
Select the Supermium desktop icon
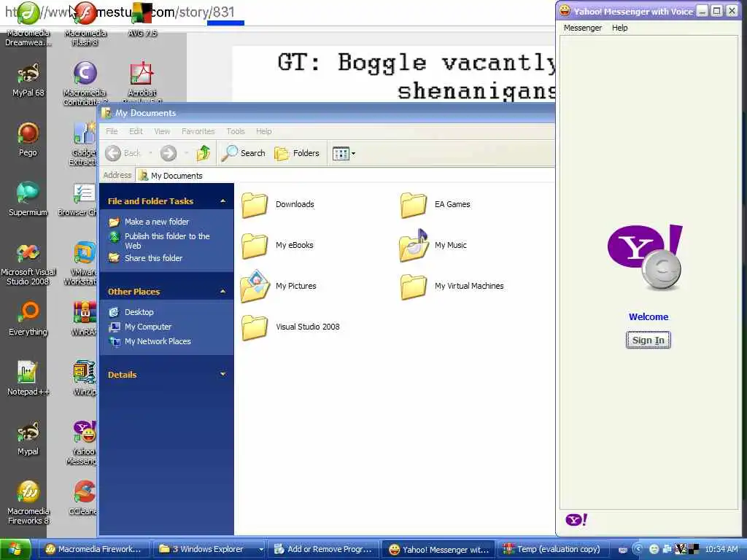click(x=28, y=199)
